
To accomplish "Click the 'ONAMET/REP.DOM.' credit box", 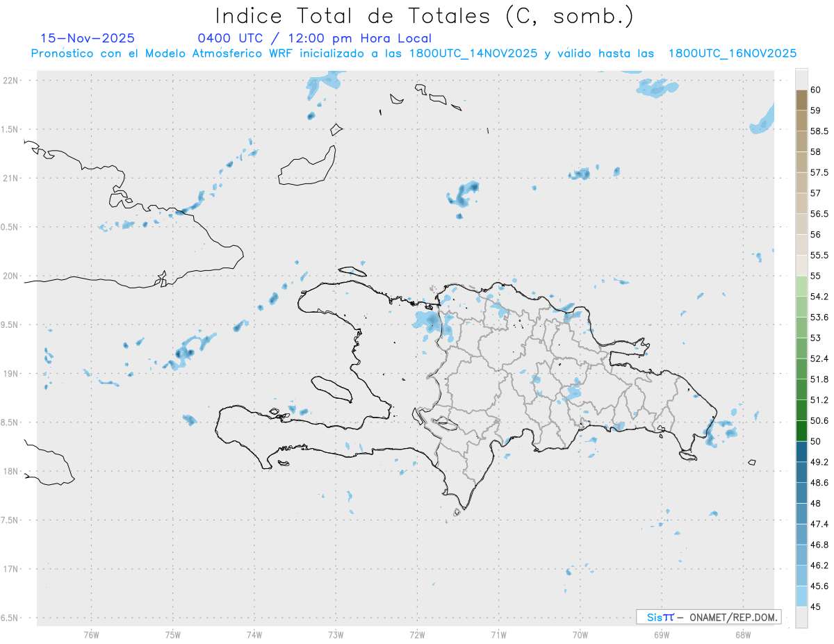I will [x=708, y=617].
